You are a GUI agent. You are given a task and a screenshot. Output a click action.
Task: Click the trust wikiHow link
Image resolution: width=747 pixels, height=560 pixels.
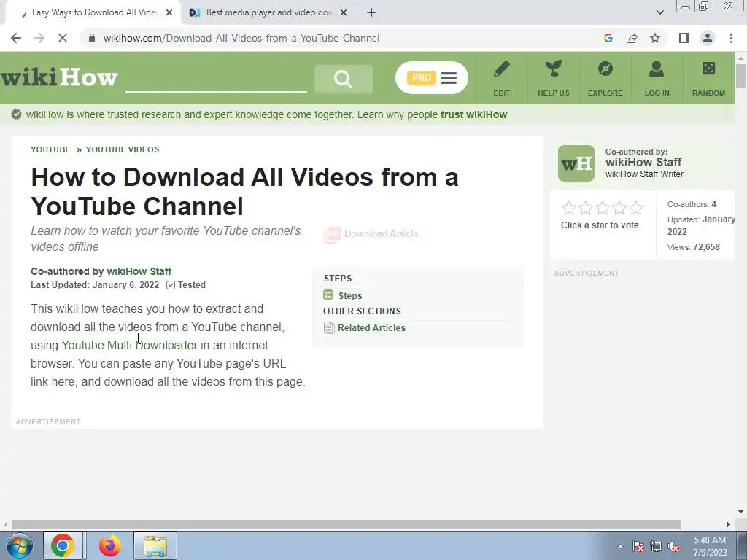tap(473, 114)
